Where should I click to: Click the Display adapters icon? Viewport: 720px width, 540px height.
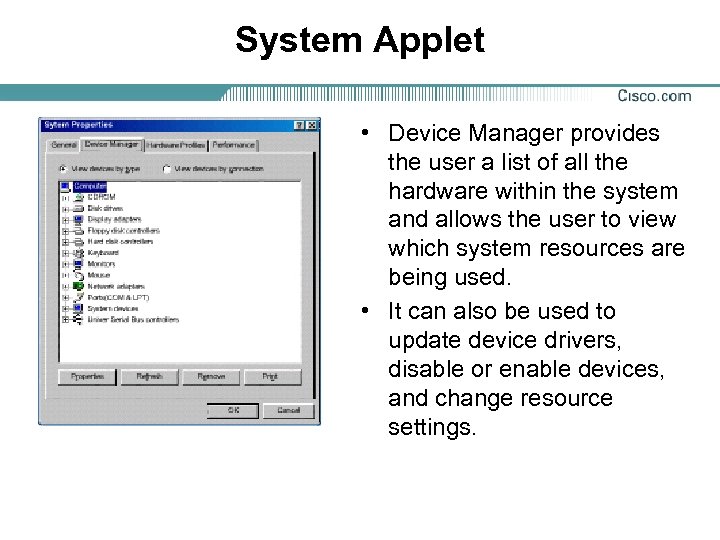[79, 219]
